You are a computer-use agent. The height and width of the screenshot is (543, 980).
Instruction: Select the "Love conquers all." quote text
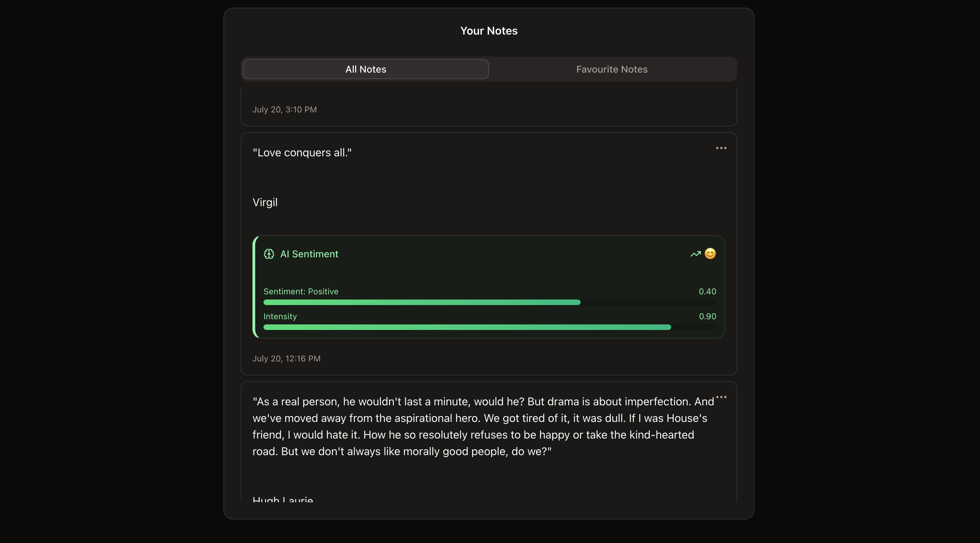pyautogui.click(x=302, y=153)
